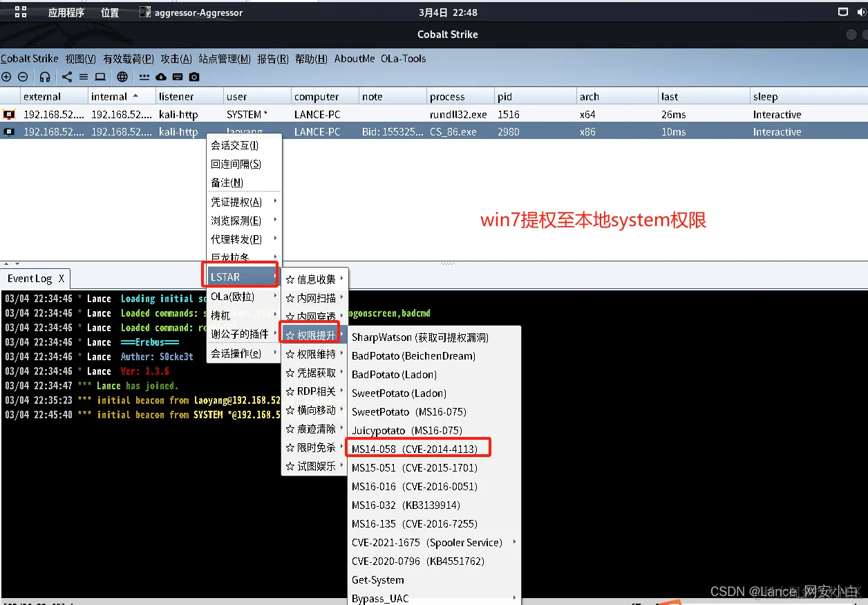Image resolution: width=868 pixels, height=605 pixels.
Task: Select 会话交互(I) in context menu
Action: [245, 145]
